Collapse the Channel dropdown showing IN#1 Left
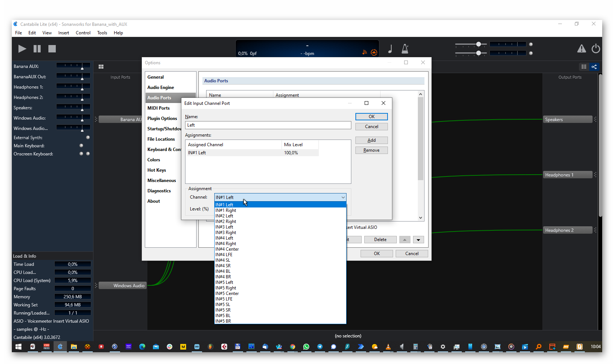 point(343,198)
